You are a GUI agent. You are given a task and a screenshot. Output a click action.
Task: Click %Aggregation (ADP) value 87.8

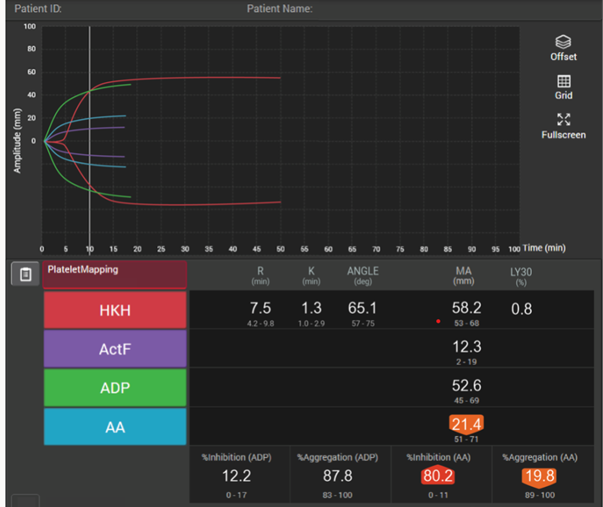pos(337,476)
